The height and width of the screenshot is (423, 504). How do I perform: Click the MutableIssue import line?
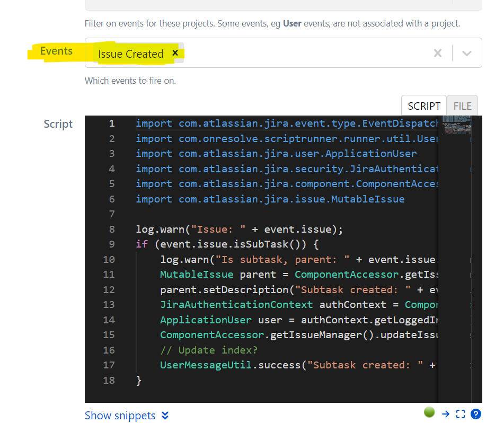coord(270,199)
